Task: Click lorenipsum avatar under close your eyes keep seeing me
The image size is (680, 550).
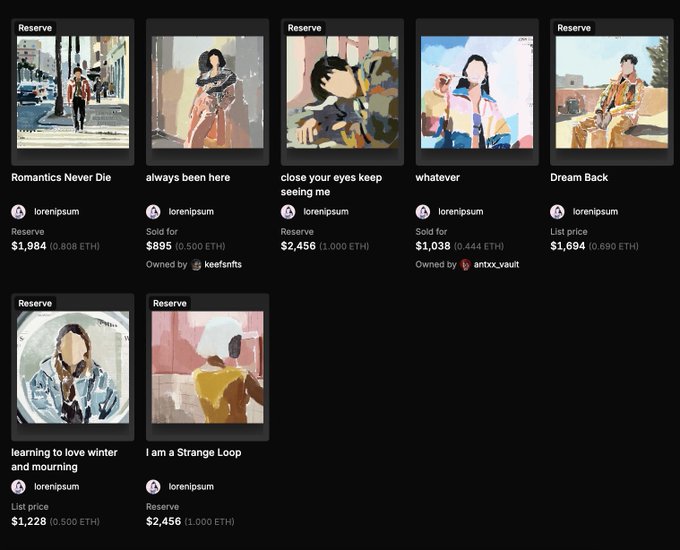Action: click(x=288, y=212)
